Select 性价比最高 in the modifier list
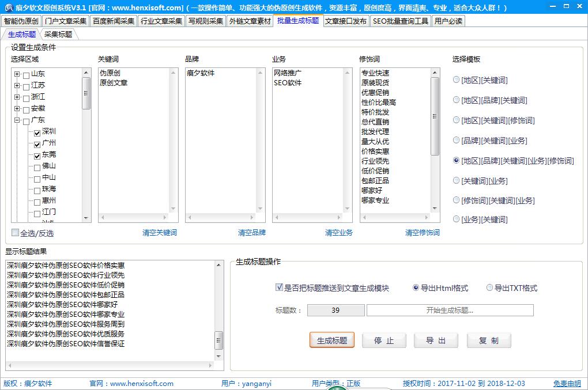Screen dimensions: 588x390 pos(378,103)
